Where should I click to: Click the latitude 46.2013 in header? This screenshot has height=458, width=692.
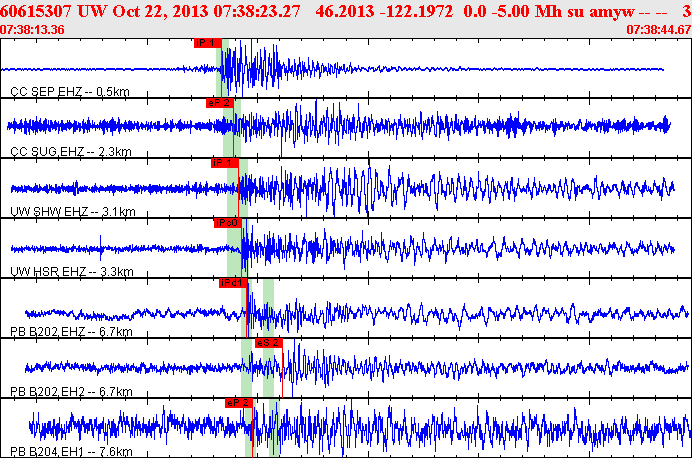(345, 11)
